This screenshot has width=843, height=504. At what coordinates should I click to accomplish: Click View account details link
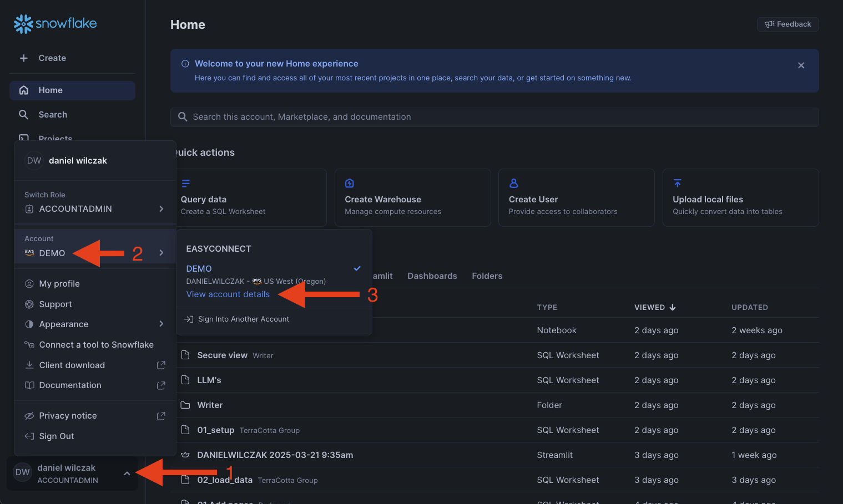coord(228,294)
